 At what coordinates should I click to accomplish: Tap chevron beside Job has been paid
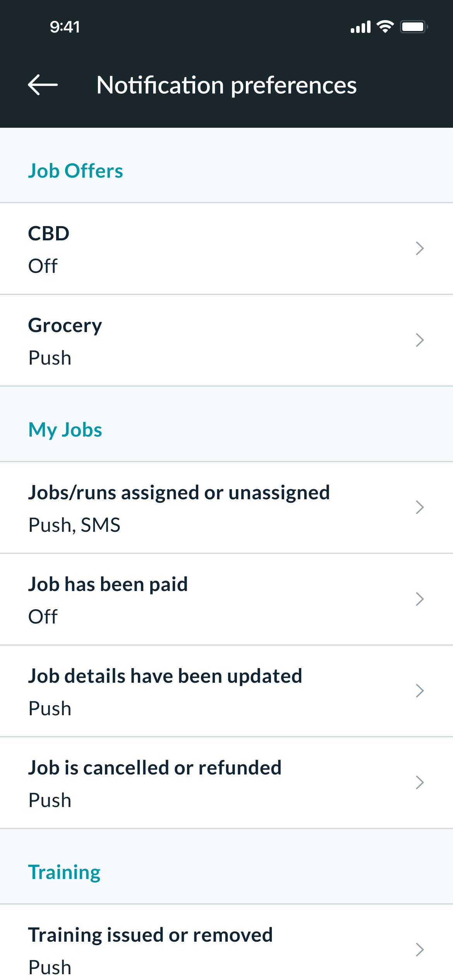(420, 599)
